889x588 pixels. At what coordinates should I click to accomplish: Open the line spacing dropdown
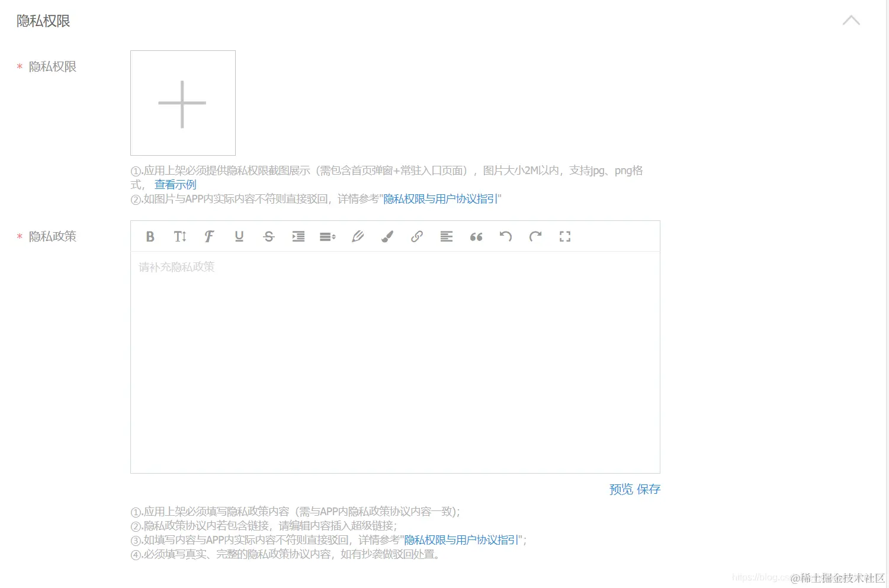click(328, 236)
